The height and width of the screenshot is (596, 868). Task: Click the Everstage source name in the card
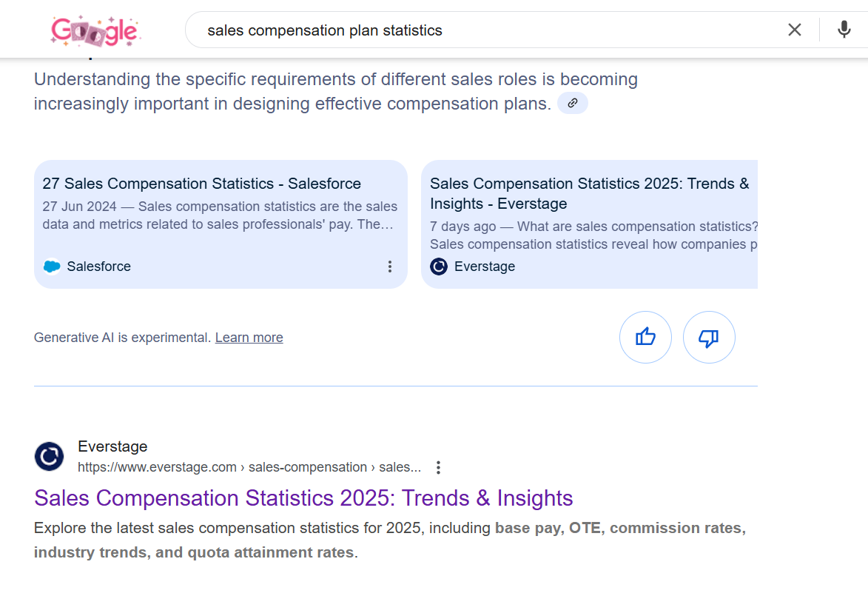[x=485, y=267]
